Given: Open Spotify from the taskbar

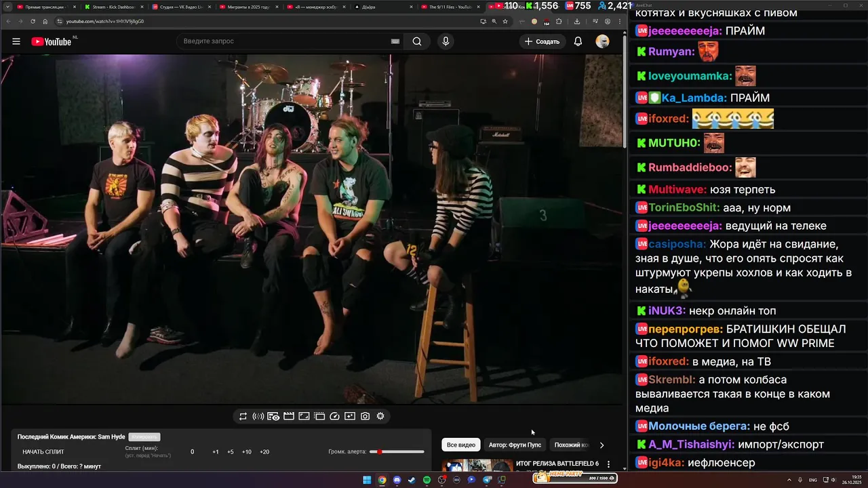Looking at the screenshot, I should [x=427, y=480].
